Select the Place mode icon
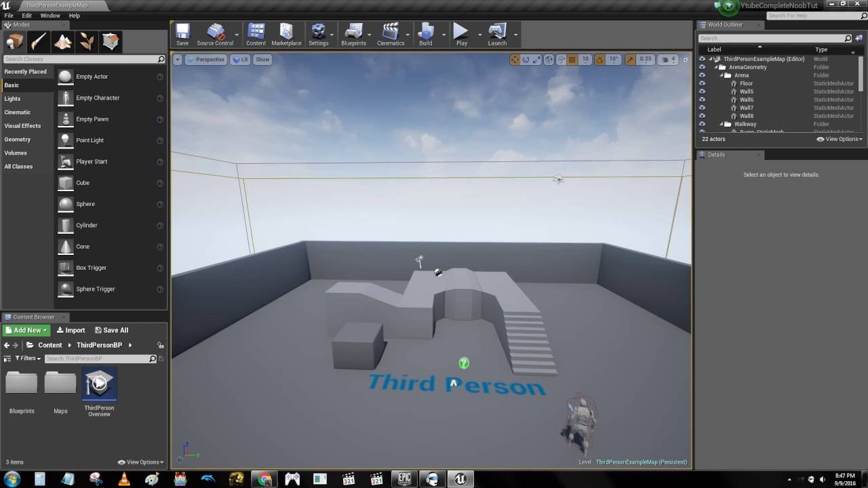This screenshot has width=868, height=488. pos(14,41)
